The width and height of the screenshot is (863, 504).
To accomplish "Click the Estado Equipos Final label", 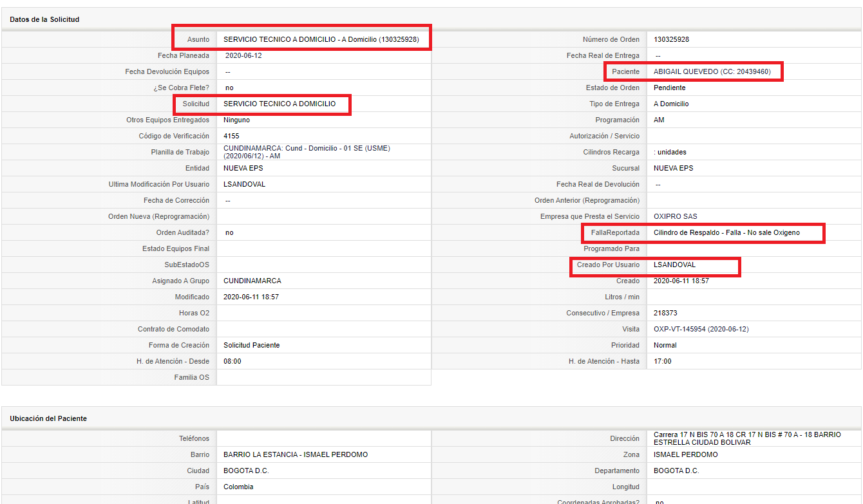I will pos(176,248).
